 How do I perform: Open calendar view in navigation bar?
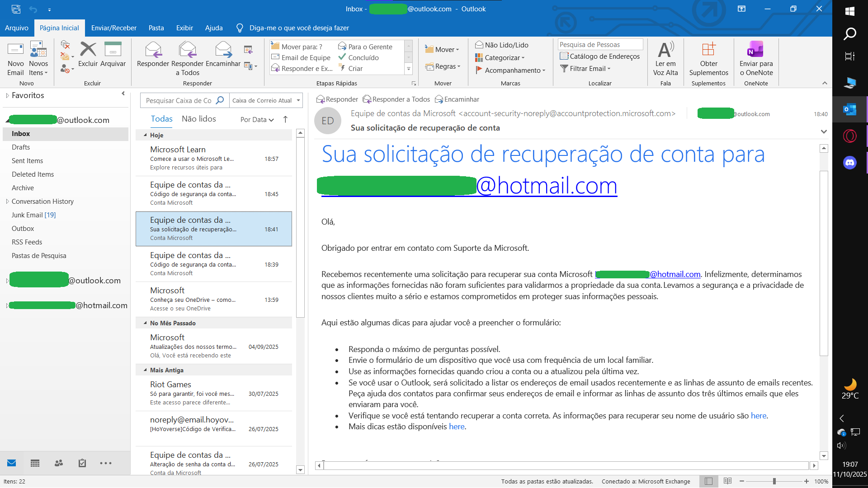35,463
